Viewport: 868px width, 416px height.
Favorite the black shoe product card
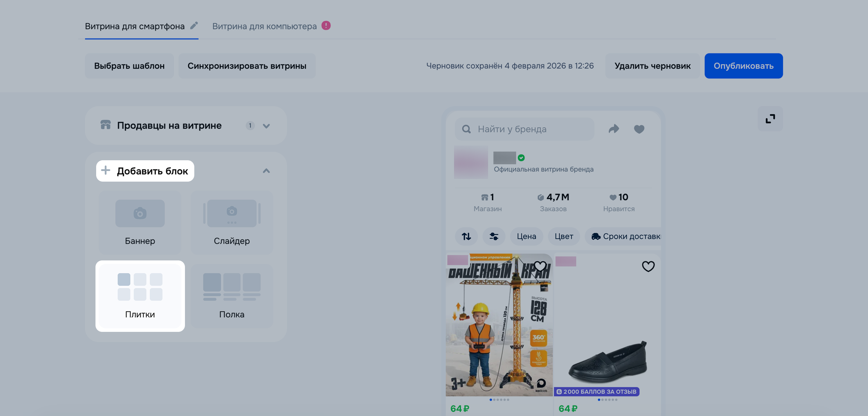click(x=648, y=266)
